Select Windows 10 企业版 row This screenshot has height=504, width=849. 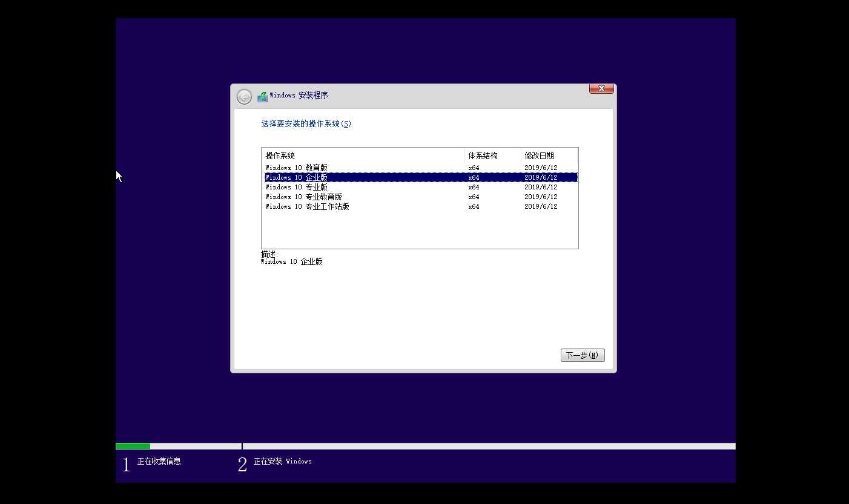point(420,177)
